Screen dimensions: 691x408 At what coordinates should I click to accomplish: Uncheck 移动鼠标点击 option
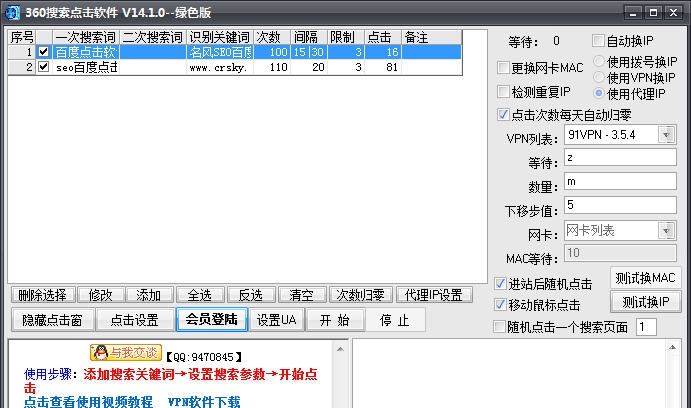pos(500,304)
